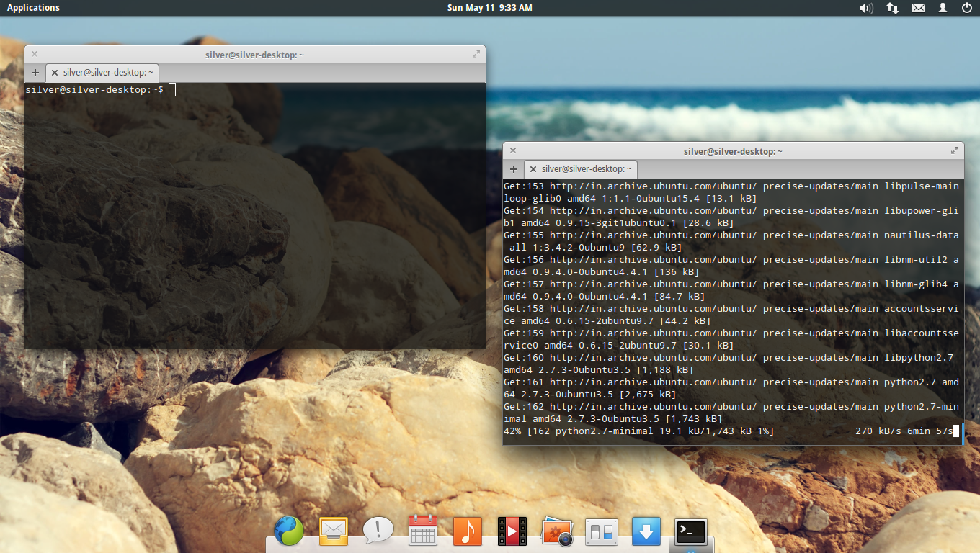Open the messaging envelope indicator
Viewport: 980px width, 553px height.
tap(918, 8)
